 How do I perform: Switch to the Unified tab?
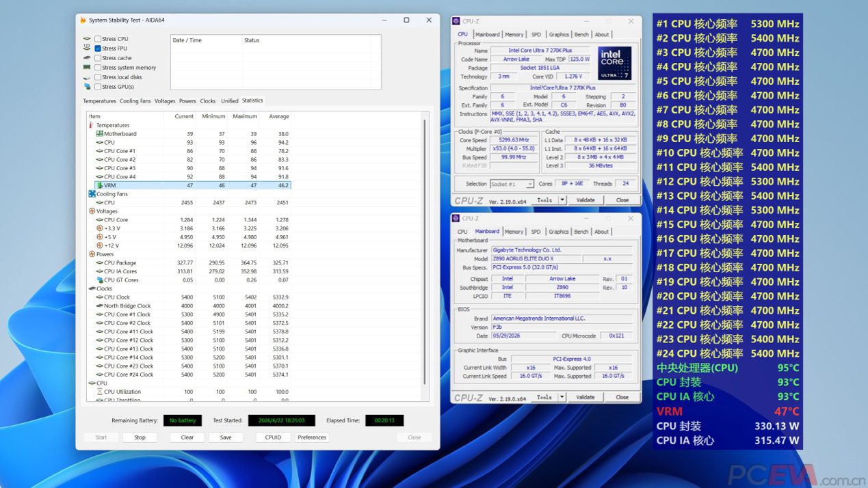[x=230, y=101]
